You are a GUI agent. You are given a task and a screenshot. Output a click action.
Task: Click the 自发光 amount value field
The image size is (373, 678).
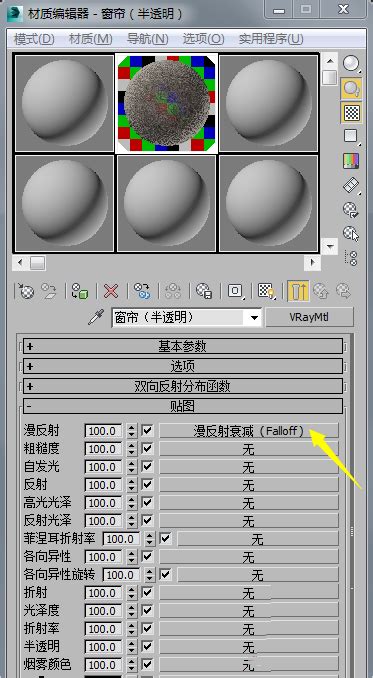pos(104,467)
